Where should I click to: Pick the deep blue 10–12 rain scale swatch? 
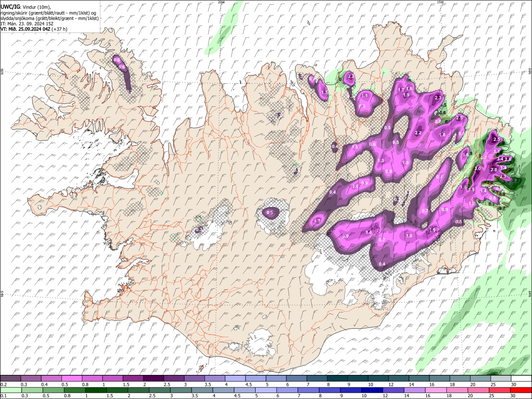pyautogui.click(x=371, y=390)
